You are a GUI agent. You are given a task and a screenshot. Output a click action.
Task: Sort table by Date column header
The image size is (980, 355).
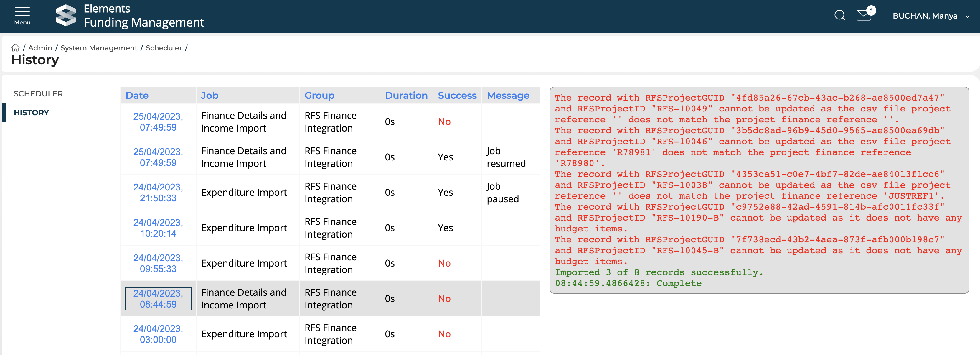pos(137,96)
